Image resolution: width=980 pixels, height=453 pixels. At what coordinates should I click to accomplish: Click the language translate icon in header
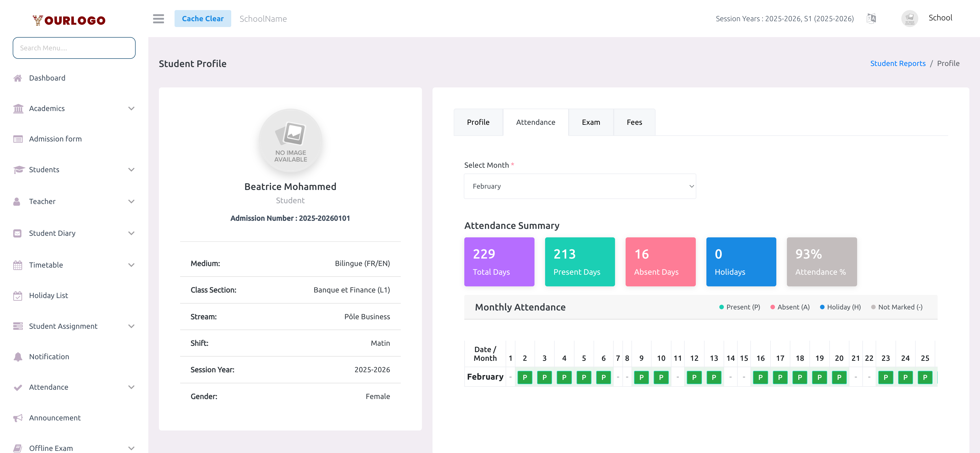tap(871, 18)
